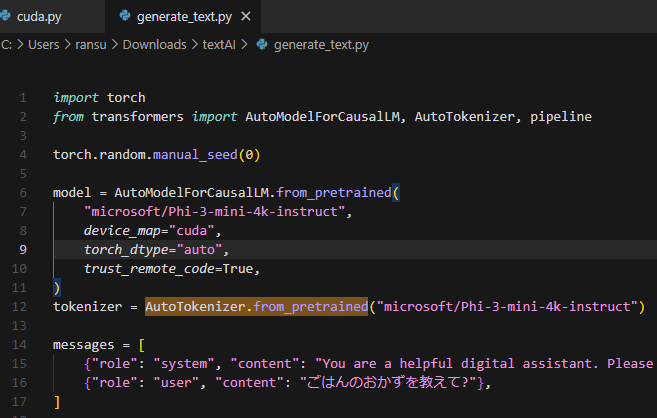
Task: Open the C: breadcrumb segment
Action: pyautogui.click(x=6, y=44)
